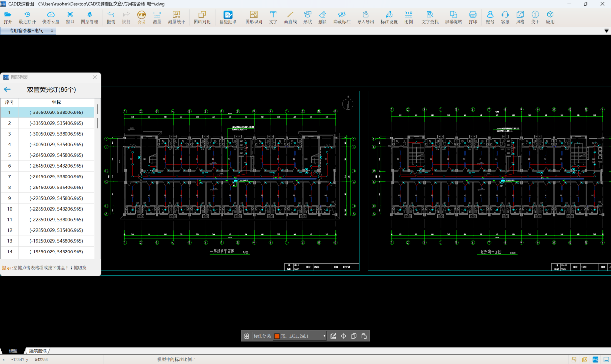The image size is (611, 364).
Task: Open the tab list dropdown arrow
Action: (x=606, y=31)
